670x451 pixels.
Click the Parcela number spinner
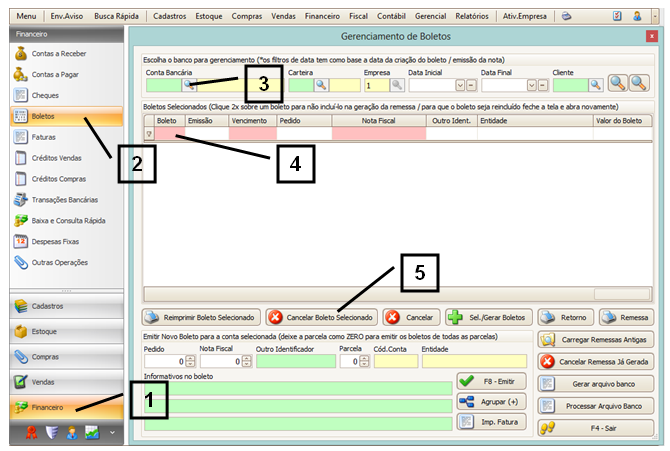364,362
